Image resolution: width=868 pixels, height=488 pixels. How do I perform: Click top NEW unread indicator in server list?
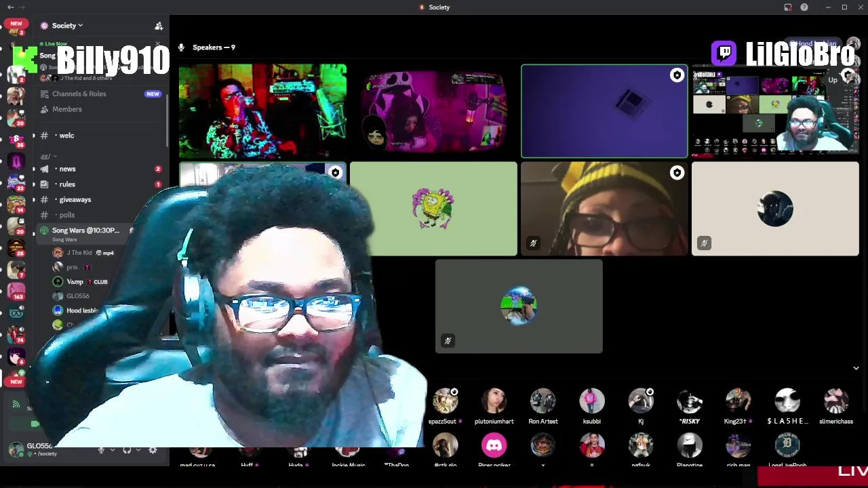16,24
